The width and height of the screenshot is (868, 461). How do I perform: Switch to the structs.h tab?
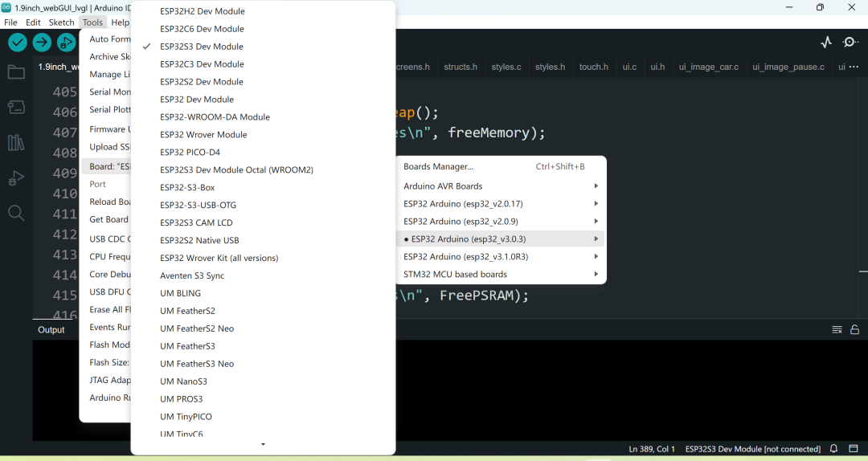click(x=461, y=67)
